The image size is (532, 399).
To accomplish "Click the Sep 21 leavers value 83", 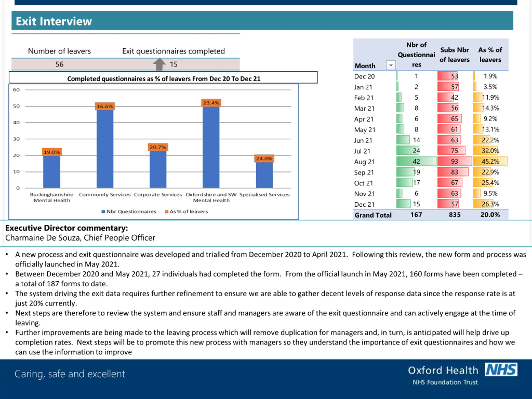I will click(x=454, y=172).
